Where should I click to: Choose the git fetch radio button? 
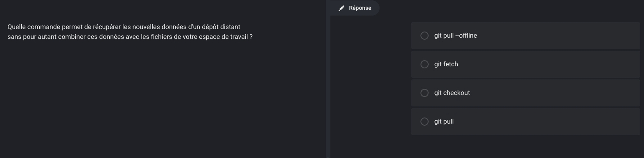coord(425,64)
